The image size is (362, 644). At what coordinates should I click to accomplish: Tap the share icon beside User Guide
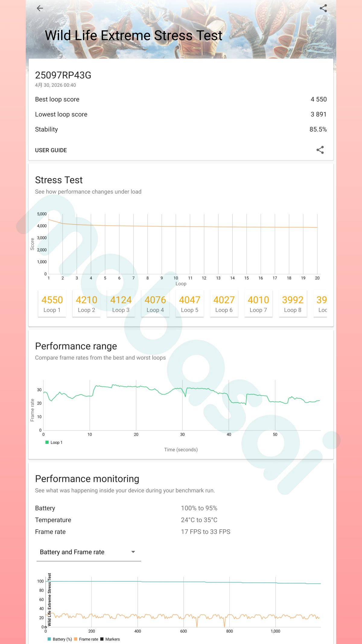coord(320,150)
